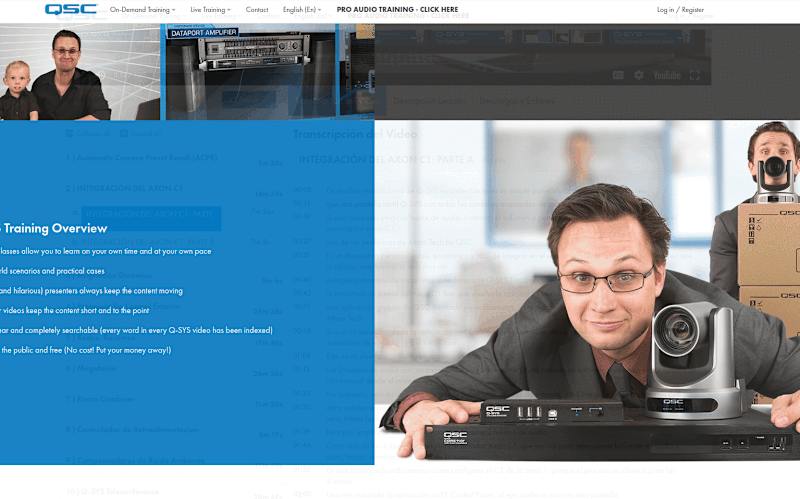Toggle video captions icon in player
800x499 pixels.
618,76
